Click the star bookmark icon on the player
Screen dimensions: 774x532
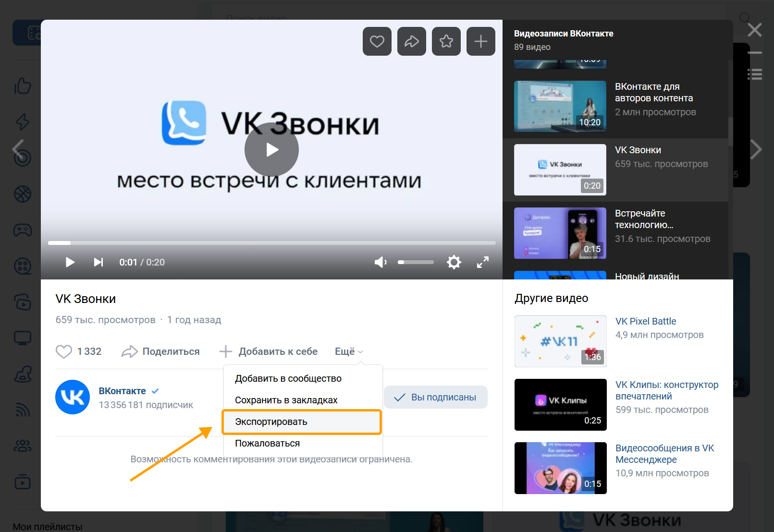(x=446, y=41)
